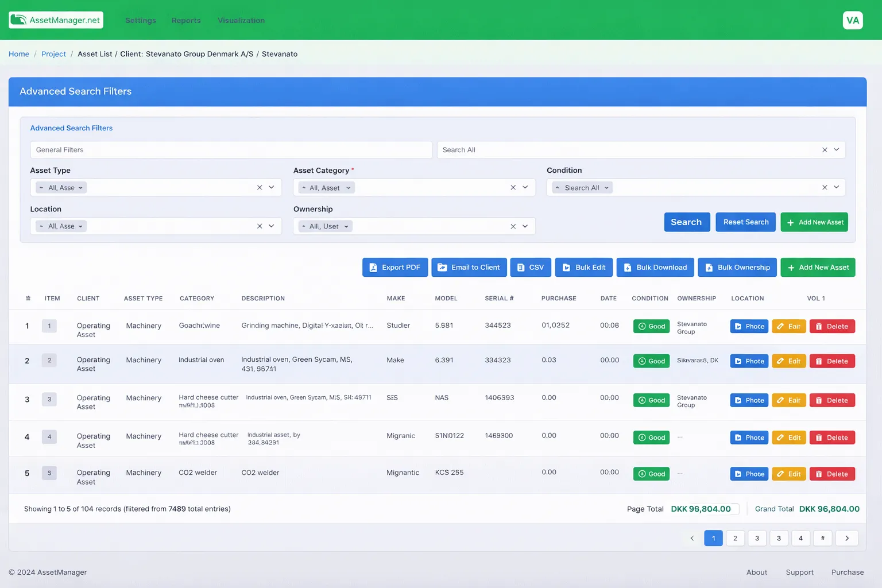Click the AssetManager.net logo
Image resolution: width=882 pixels, height=588 pixels.
pos(56,20)
